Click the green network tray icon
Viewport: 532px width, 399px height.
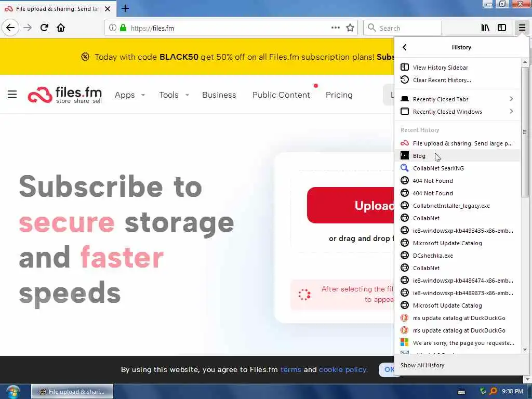[x=483, y=391]
